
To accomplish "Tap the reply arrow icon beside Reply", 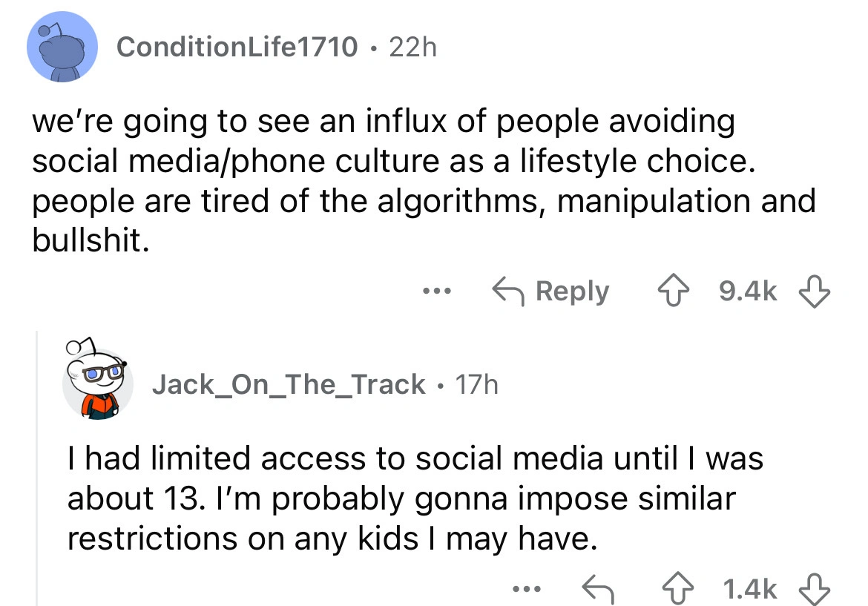I will (508, 292).
